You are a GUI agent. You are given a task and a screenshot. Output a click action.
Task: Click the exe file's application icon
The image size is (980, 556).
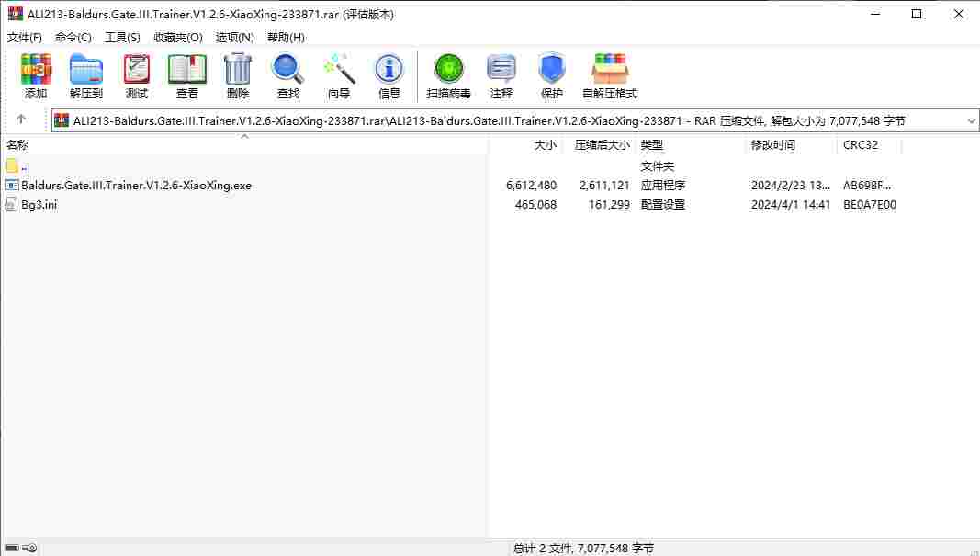(x=12, y=185)
